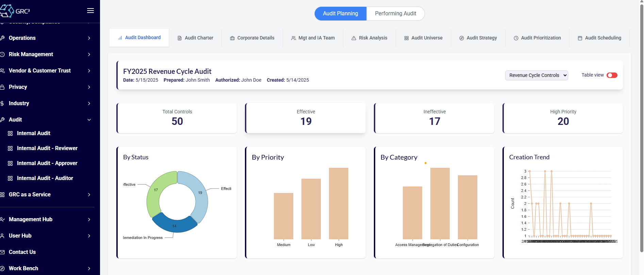Click the Internal Audit grid icon

point(10,133)
